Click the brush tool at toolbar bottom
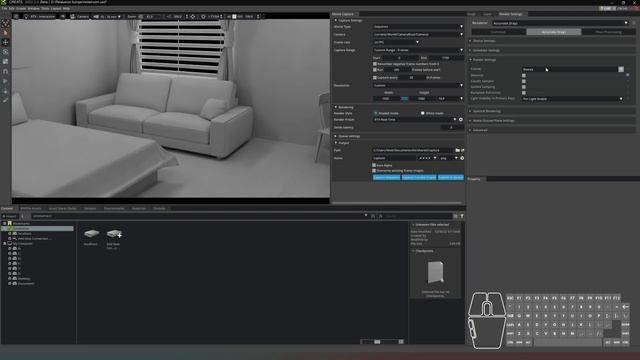The height and width of the screenshot is (360, 640). coord(5,100)
